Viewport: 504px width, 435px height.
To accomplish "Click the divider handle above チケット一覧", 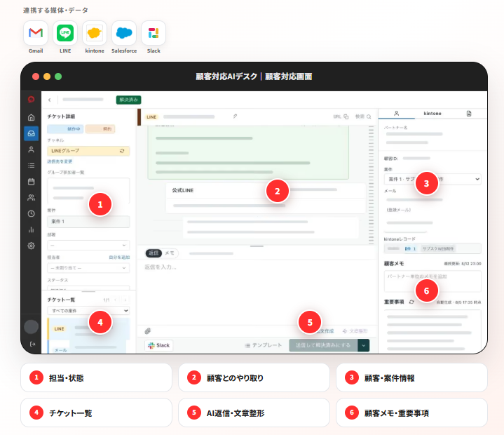I will pyautogui.click(x=88, y=291).
